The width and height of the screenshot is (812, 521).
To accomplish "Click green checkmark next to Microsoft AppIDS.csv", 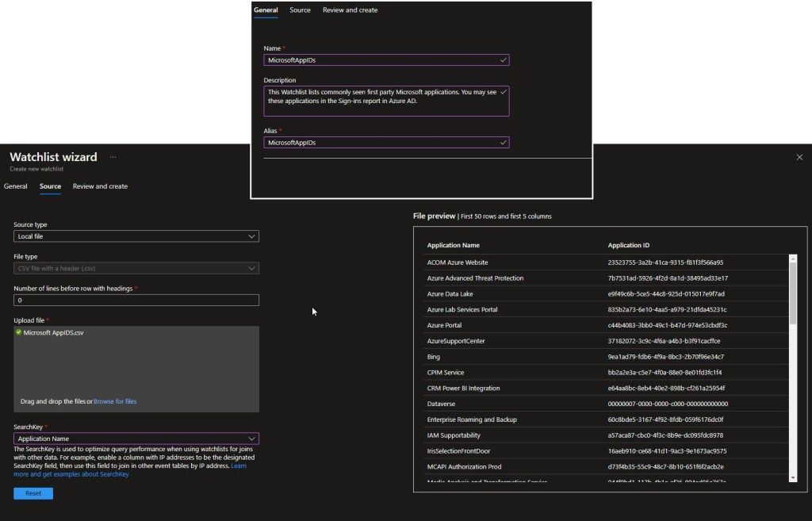I will [x=19, y=332].
